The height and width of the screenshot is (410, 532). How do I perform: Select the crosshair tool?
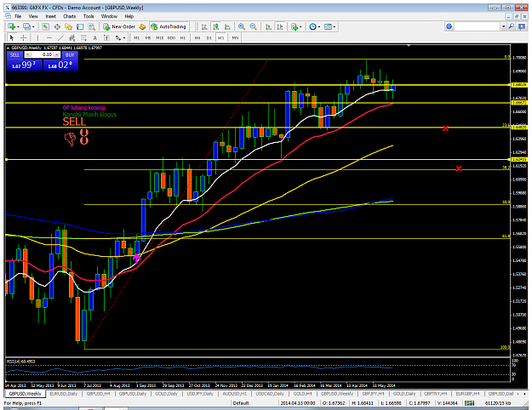[24, 38]
